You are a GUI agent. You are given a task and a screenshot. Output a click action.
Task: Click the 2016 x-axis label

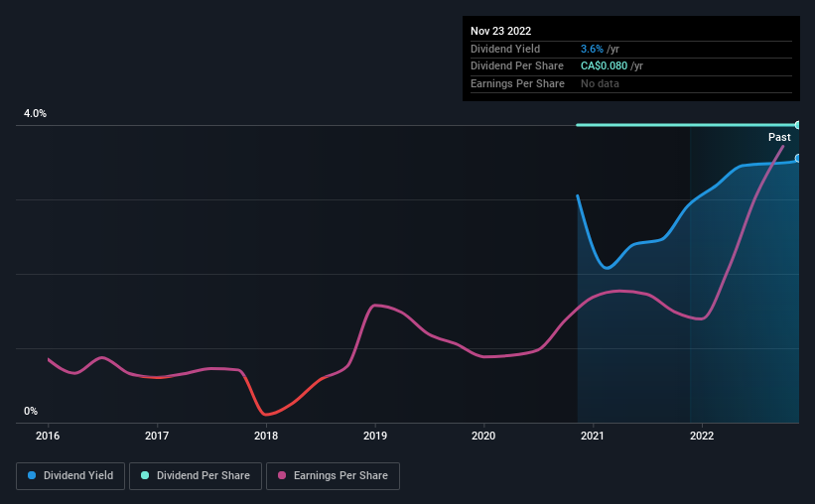coord(48,436)
